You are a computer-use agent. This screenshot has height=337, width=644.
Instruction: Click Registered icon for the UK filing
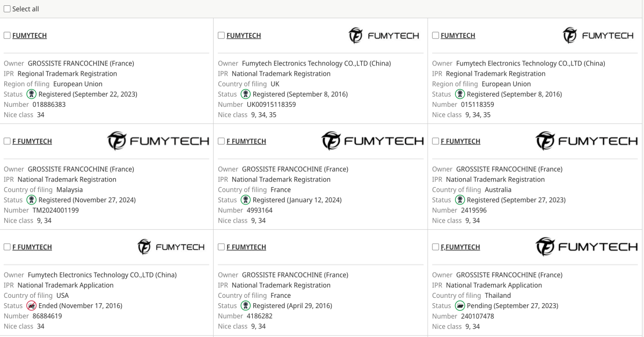[x=245, y=94]
